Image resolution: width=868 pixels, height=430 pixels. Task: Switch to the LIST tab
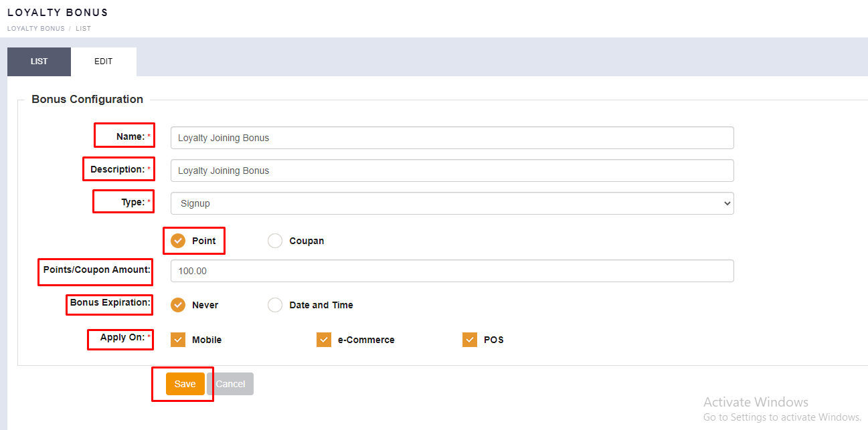point(39,62)
